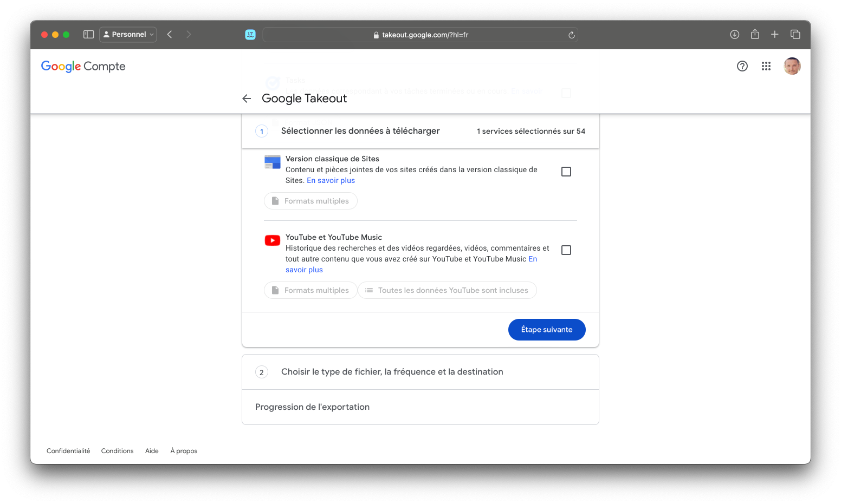841x504 pixels.
Task: Click the 'YouTube et YouTube Music' title
Action: (334, 237)
